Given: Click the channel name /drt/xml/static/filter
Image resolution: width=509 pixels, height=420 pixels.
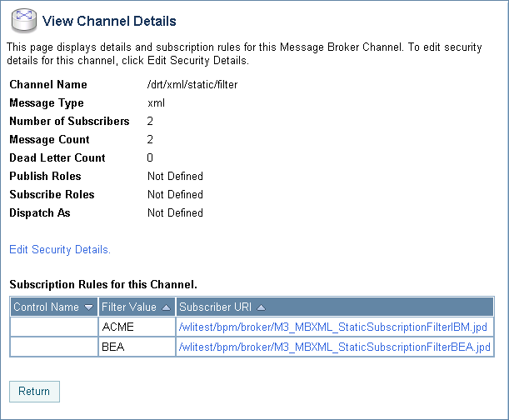Looking at the screenshot, I should pos(192,85).
